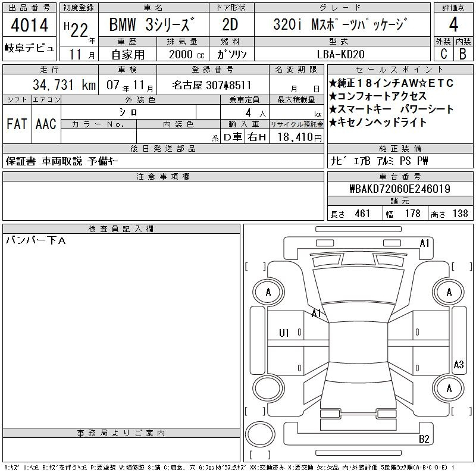Click the 注意事項欄 header
Viewport: 476px width, 476px height.
tap(163, 176)
